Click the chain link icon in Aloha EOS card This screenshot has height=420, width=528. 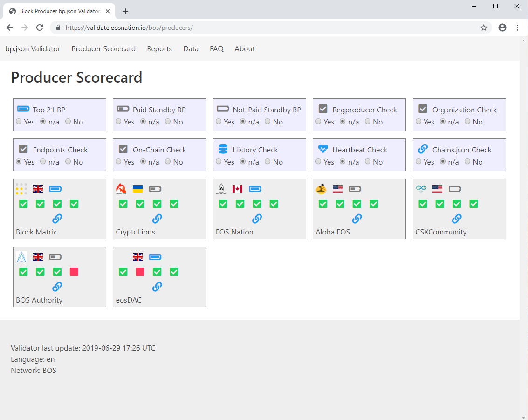coord(357,219)
